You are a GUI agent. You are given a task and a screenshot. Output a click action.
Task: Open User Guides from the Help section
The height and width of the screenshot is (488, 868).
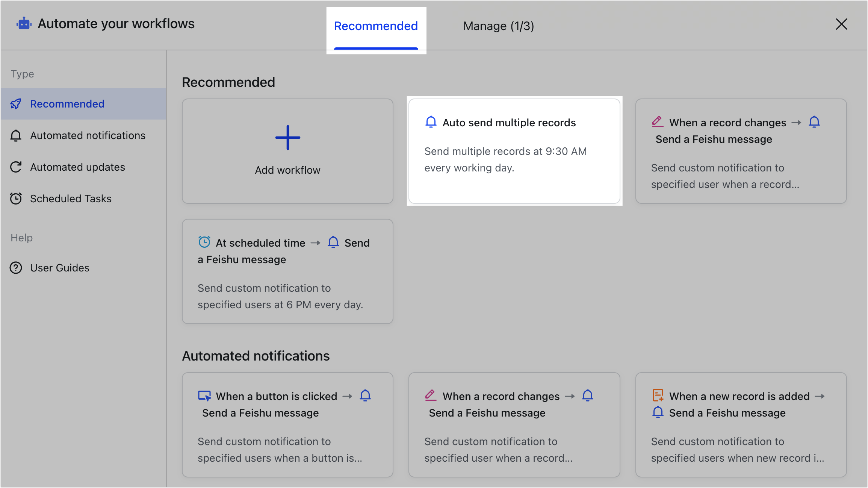tap(59, 268)
